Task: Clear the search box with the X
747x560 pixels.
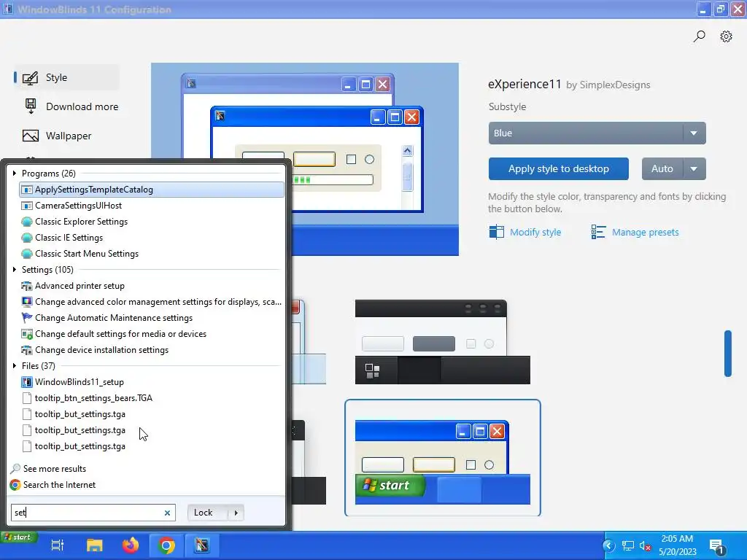Action: [167, 513]
